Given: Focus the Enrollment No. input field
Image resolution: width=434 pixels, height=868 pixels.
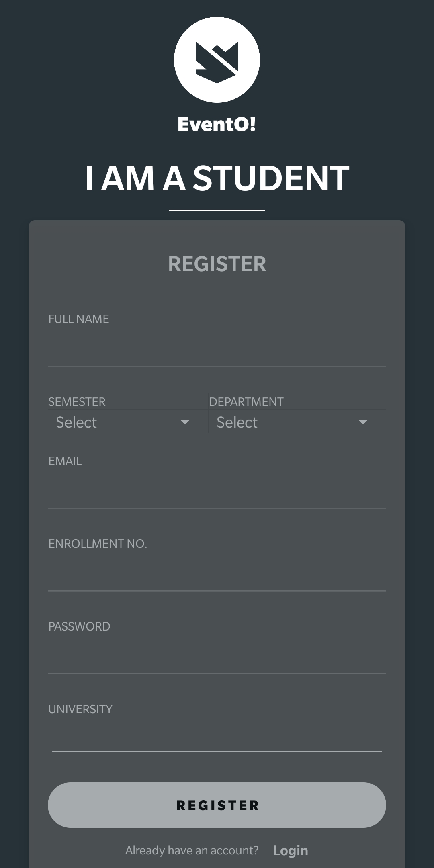Looking at the screenshot, I should (x=217, y=574).
